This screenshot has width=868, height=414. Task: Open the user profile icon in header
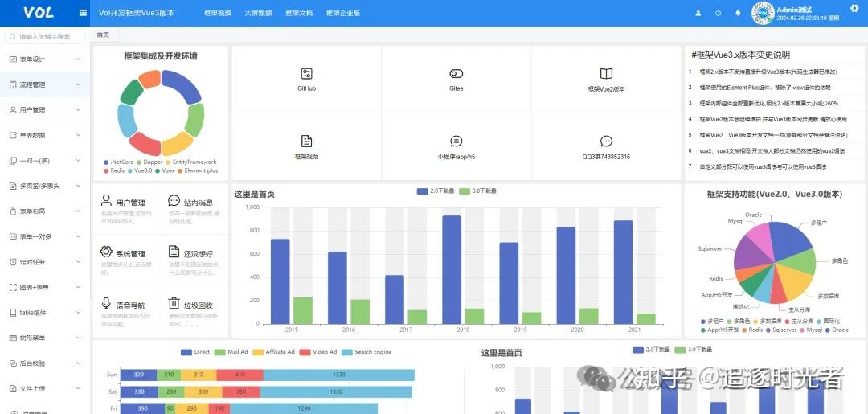tap(698, 13)
